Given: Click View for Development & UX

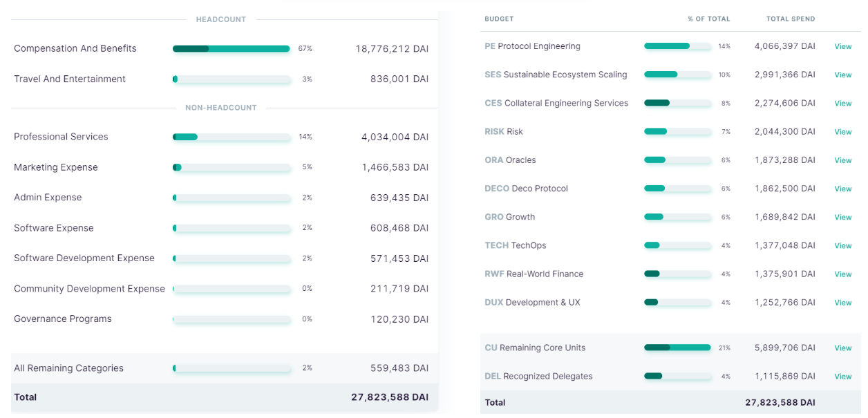Looking at the screenshot, I should tap(842, 303).
